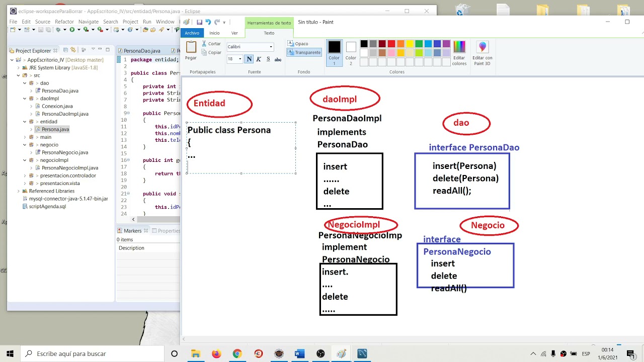Select mysql-connector-java jar file entry
Image resolution: width=644 pixels, height=362 pixels.
(x=68, y=199)
